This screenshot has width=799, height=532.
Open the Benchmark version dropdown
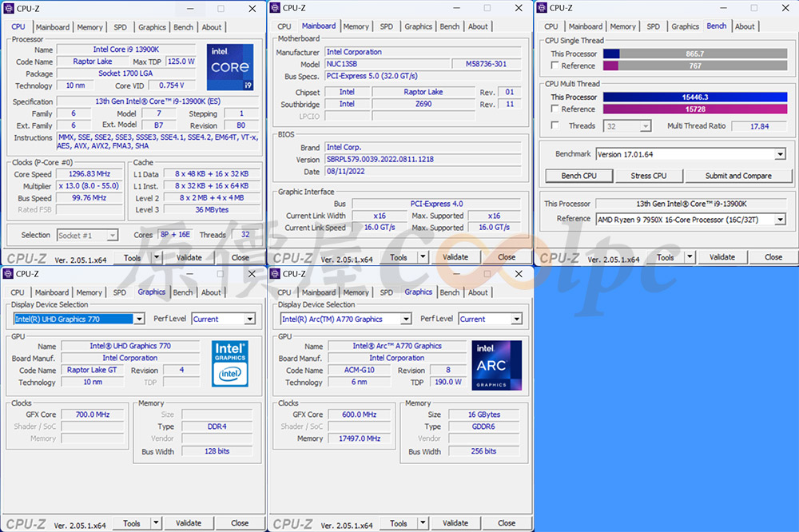point(780,154)
